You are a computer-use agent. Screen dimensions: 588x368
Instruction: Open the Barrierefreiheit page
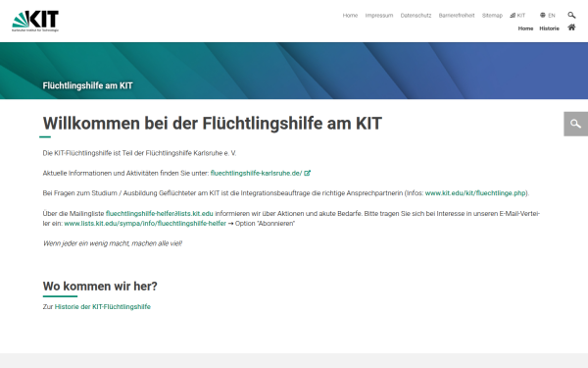click(457, 16)
